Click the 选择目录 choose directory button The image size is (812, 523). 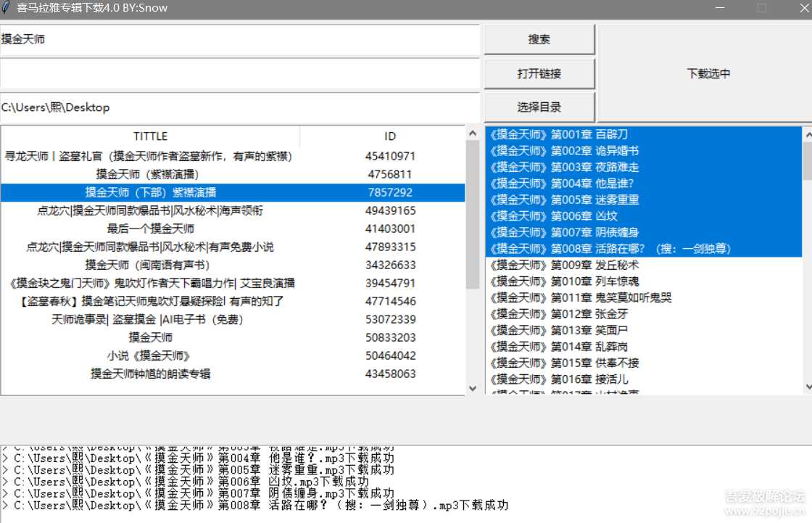[x=539, y=106]
